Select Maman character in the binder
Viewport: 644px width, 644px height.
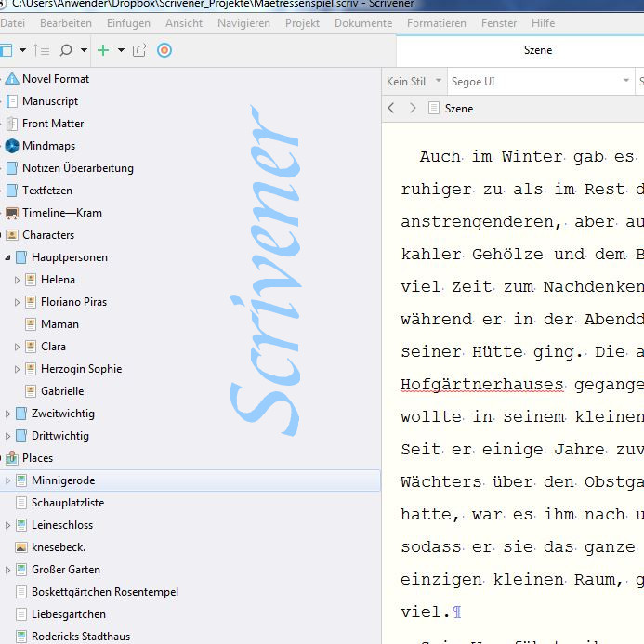coord(59,324)
